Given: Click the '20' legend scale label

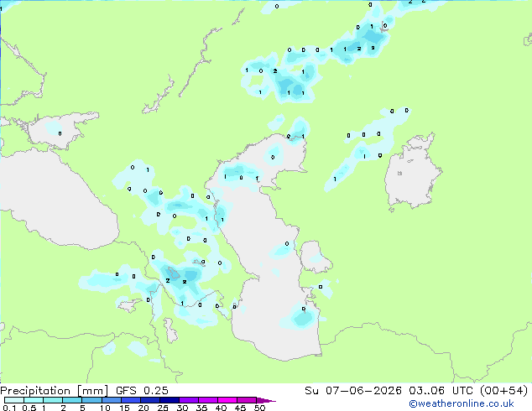Looking at the screenshot, I should [143, 408].
